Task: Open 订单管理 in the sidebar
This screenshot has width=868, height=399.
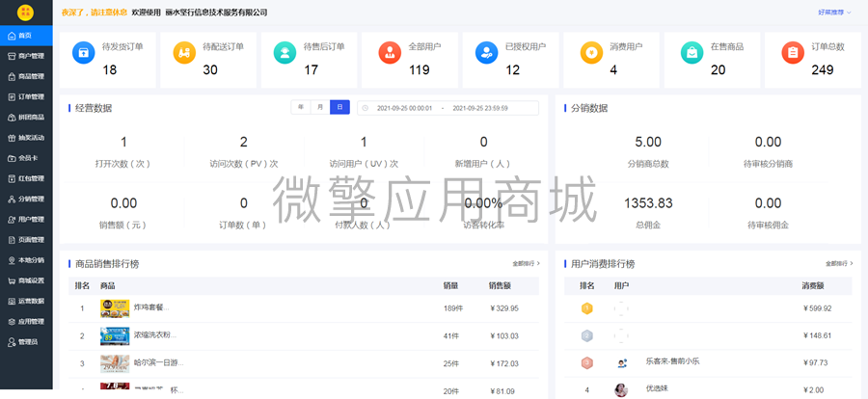Action: [26, 96]
